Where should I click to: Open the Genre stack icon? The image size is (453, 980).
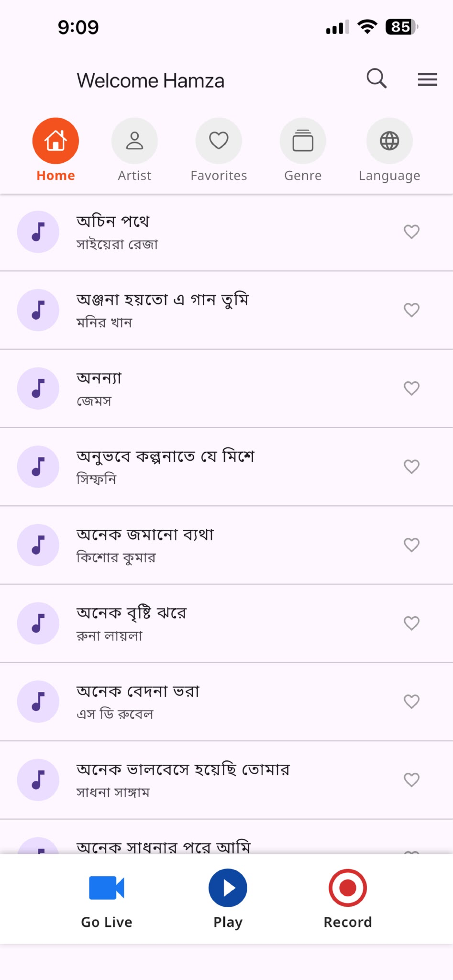coord(303,141)
